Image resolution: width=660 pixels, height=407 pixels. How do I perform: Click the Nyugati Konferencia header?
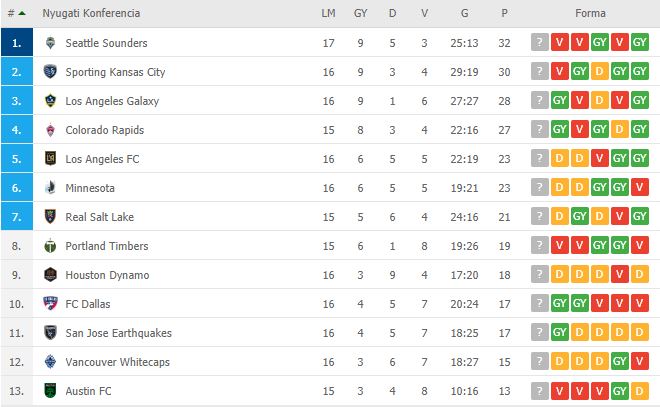91,13
